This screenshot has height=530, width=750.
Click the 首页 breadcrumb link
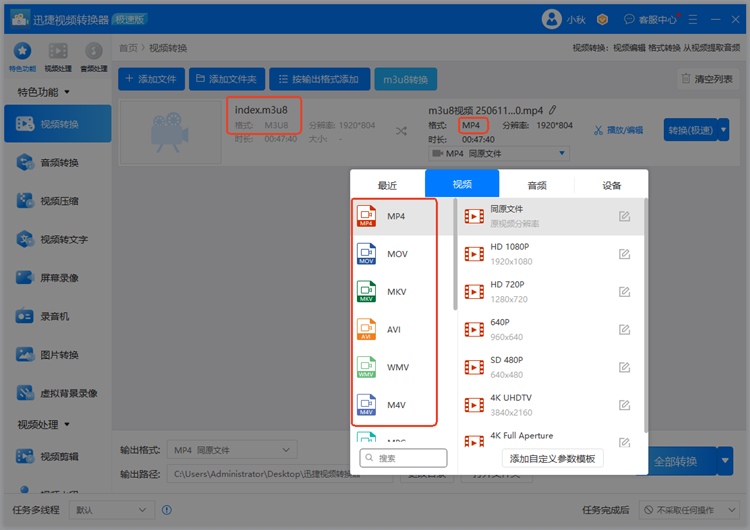click(128, 48)
